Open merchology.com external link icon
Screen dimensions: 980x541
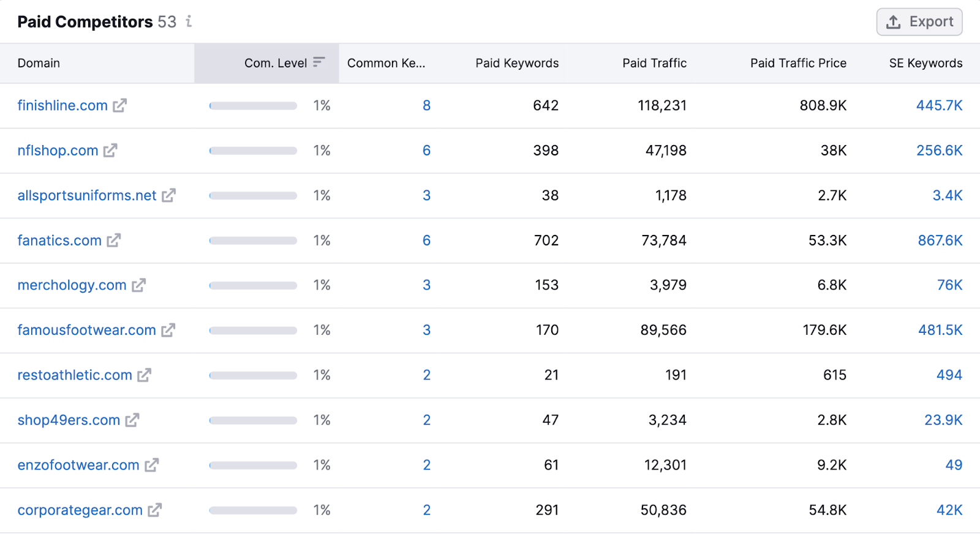139,285
